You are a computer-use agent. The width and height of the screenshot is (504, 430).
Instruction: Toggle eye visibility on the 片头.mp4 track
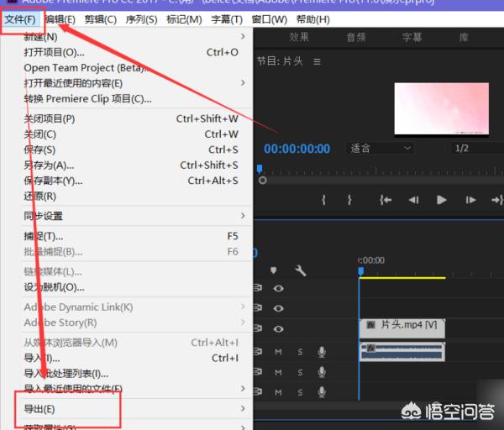278,328
